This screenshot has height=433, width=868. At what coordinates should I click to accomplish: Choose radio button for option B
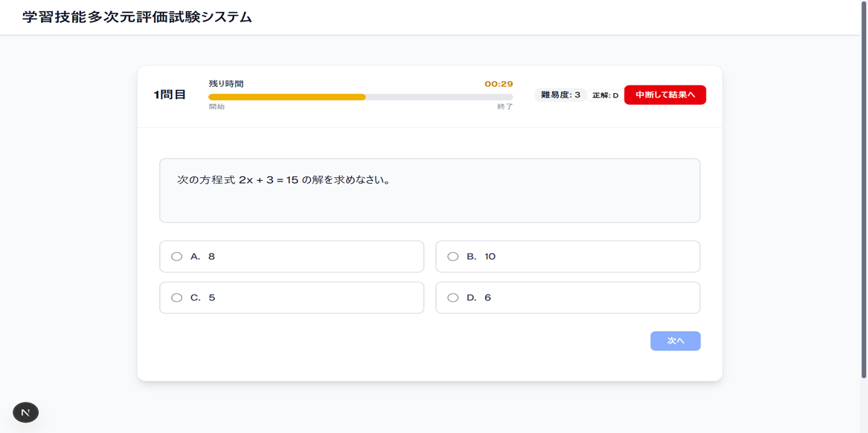[x=453, y=257]
